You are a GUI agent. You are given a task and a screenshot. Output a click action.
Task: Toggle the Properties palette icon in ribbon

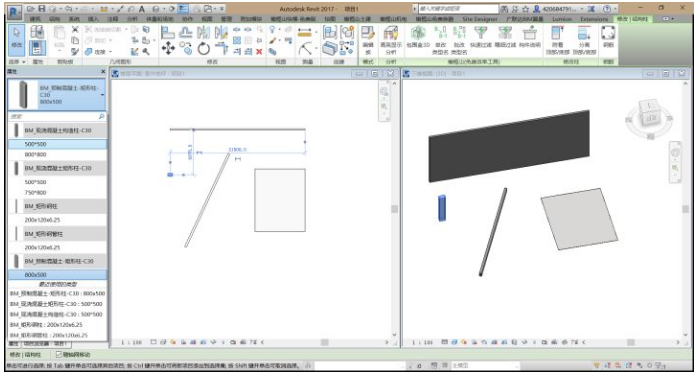point(37,48)
